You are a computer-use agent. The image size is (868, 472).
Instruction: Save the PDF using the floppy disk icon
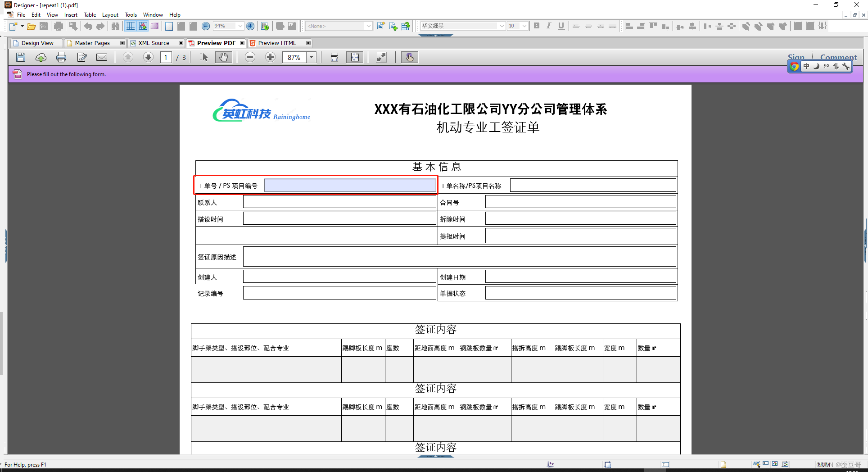(21, 57)
